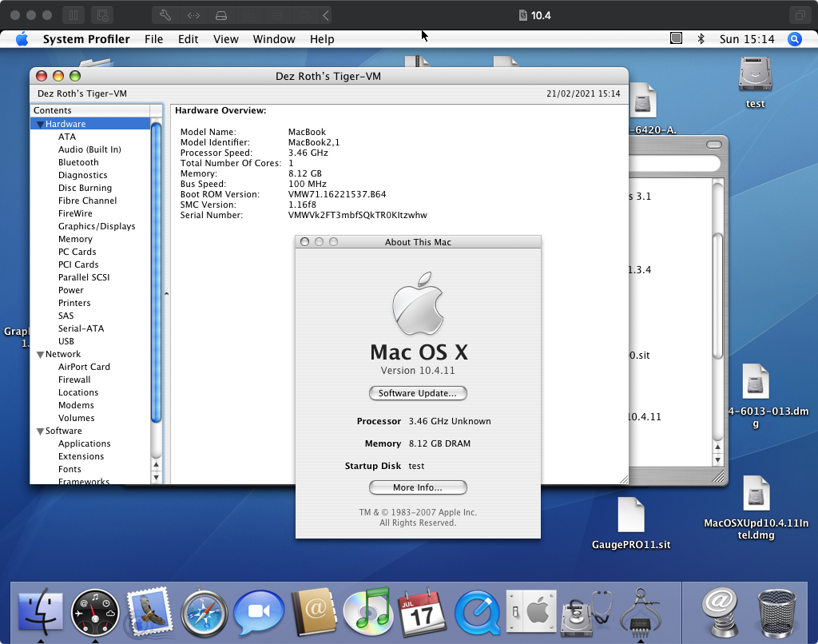Select Graphics/Displays item
Viewport: 818px width, 644px height.
pyautogui.click(x=97, y=226)
